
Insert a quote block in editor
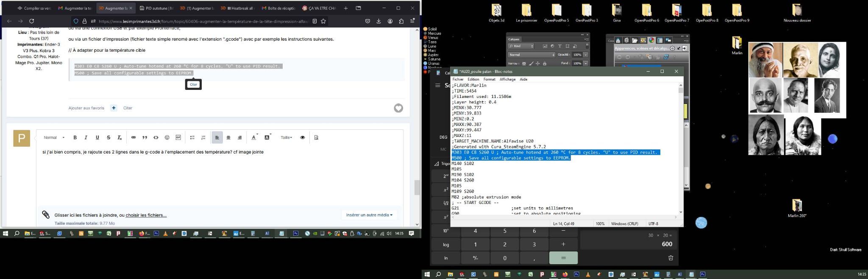click(145, 137)
